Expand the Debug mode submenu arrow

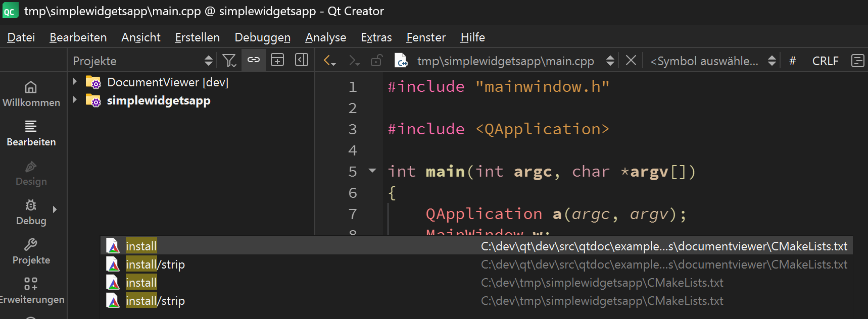click(55, 209)
